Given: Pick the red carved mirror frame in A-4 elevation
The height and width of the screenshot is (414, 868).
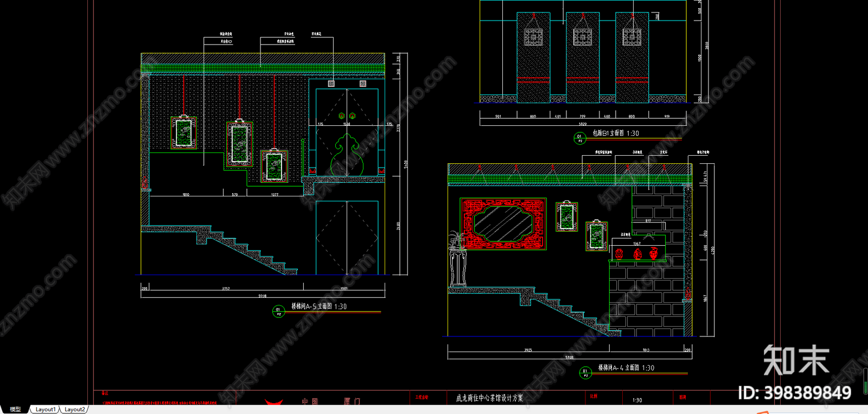Looking at the screenshot, I should [x=503, y=224].
